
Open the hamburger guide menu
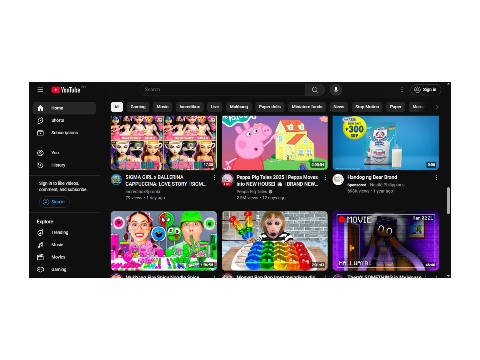coord(40,90)
